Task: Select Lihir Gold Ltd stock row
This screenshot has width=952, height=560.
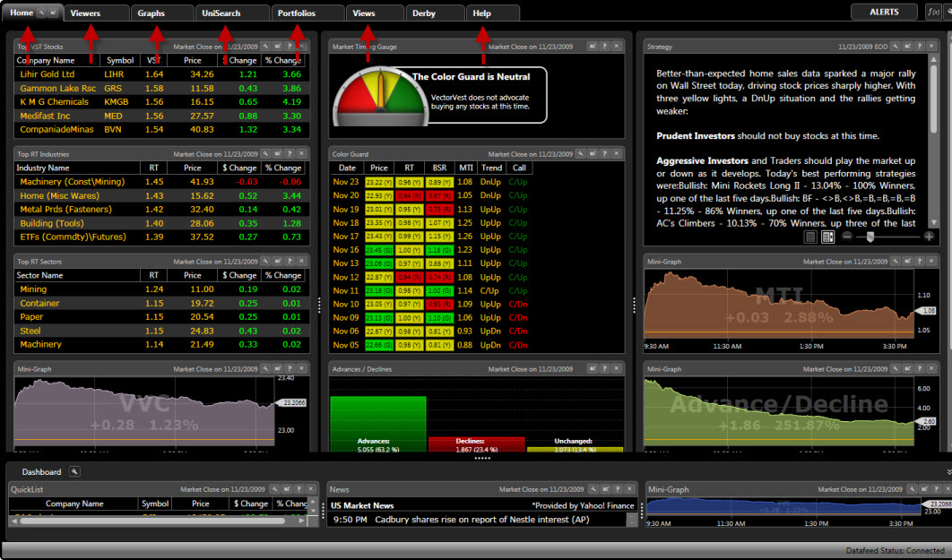Action: [54, 74]
